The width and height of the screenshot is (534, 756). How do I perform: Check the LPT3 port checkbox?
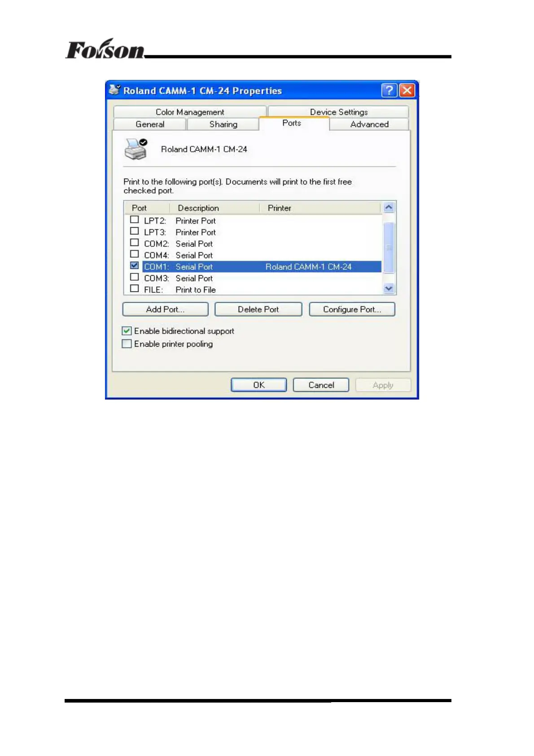point(134,231)
